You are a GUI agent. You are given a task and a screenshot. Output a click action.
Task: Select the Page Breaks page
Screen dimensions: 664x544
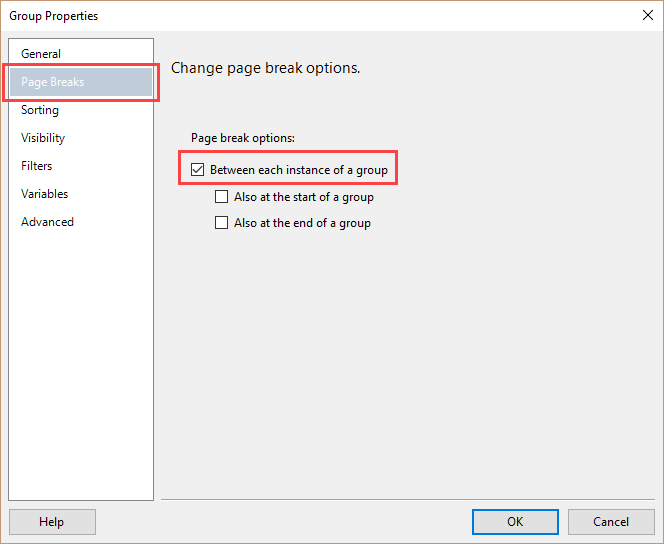click(81, 82)
